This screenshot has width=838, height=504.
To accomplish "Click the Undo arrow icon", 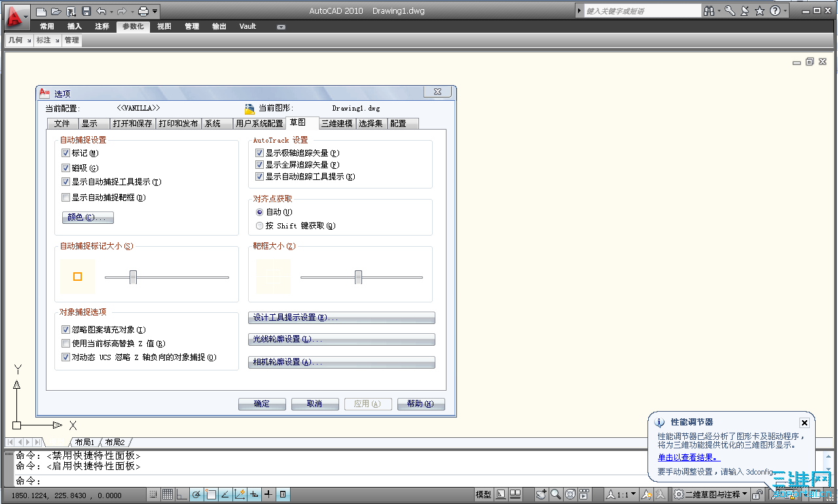I will [x=101, y=11].
